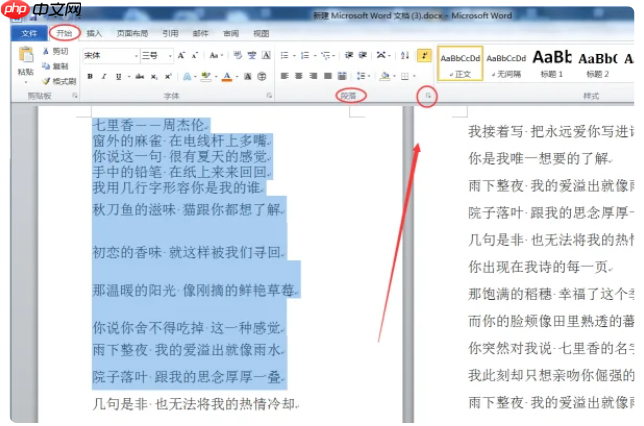
Task: Click the line 七里香——周杰伦
Action: [151, 125]
